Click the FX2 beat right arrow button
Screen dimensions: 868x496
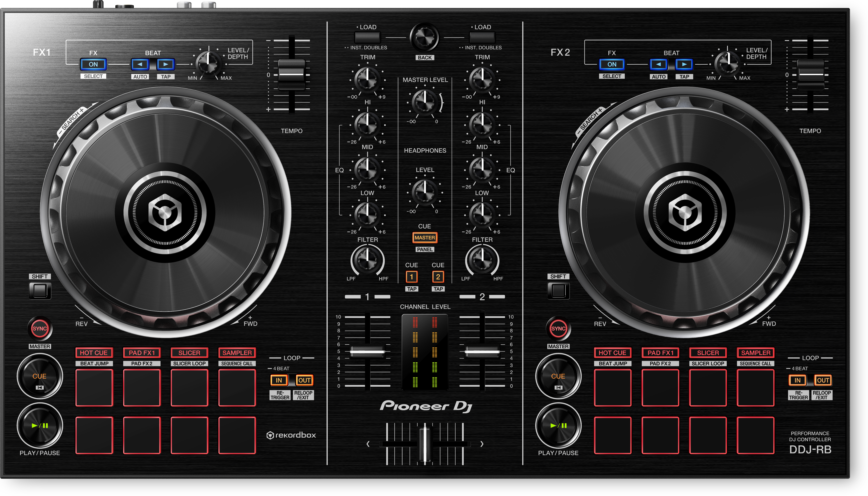coord(684,64)
